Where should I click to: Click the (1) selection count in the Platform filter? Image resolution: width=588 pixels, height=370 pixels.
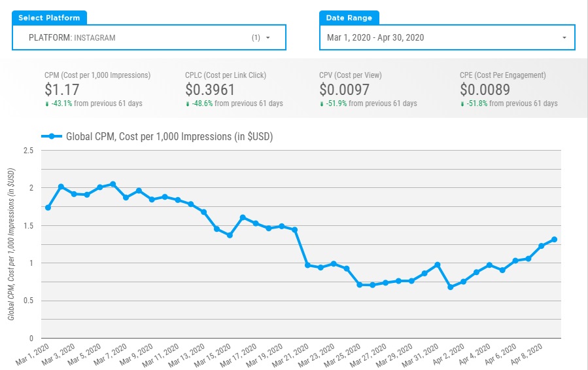click(256, 38)
